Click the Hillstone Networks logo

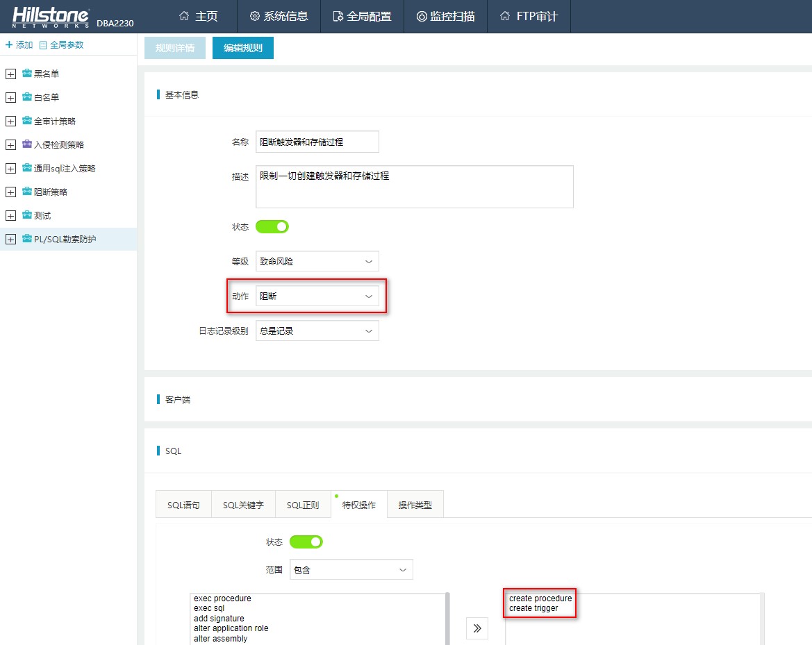click(x=51, y=17)
